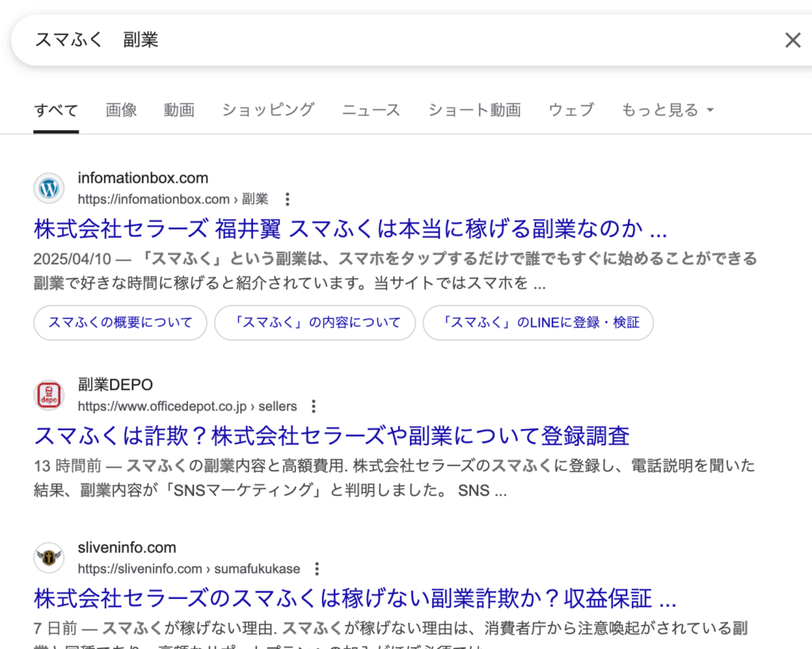Select the すべて tab
Viewport: 812px width, 649px height.
[x=56, y=109]
